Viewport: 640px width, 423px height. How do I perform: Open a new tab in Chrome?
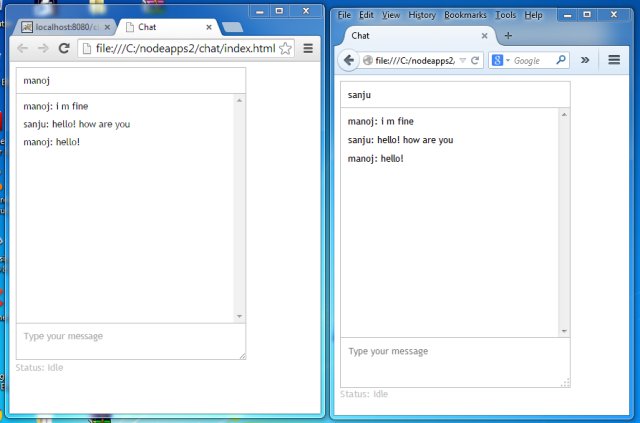(x=232, y=27)
